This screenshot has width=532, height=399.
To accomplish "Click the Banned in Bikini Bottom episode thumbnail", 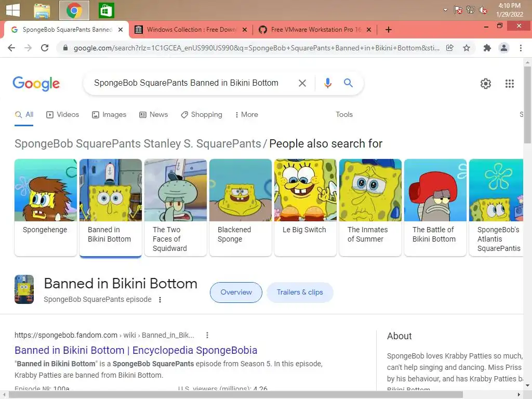I will (24, 289).
